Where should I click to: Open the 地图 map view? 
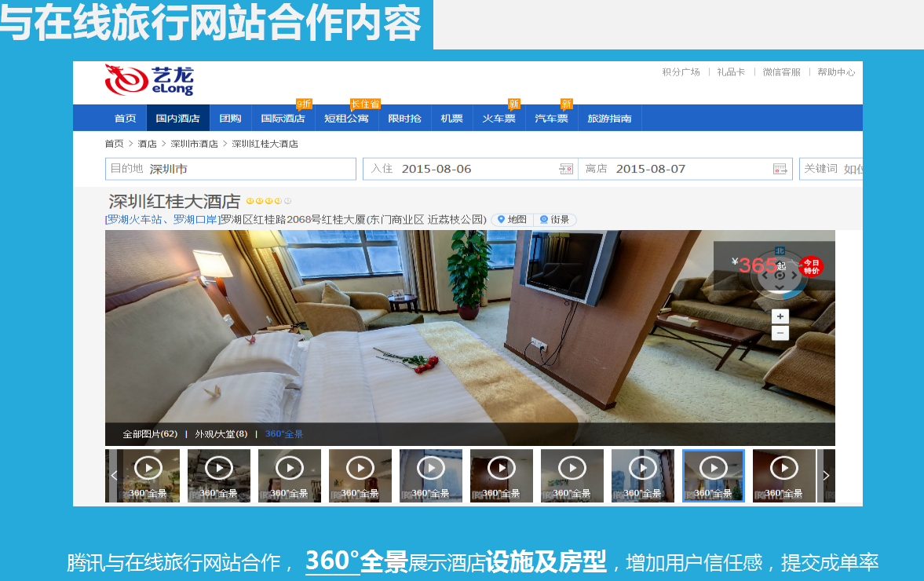[512, 220]
